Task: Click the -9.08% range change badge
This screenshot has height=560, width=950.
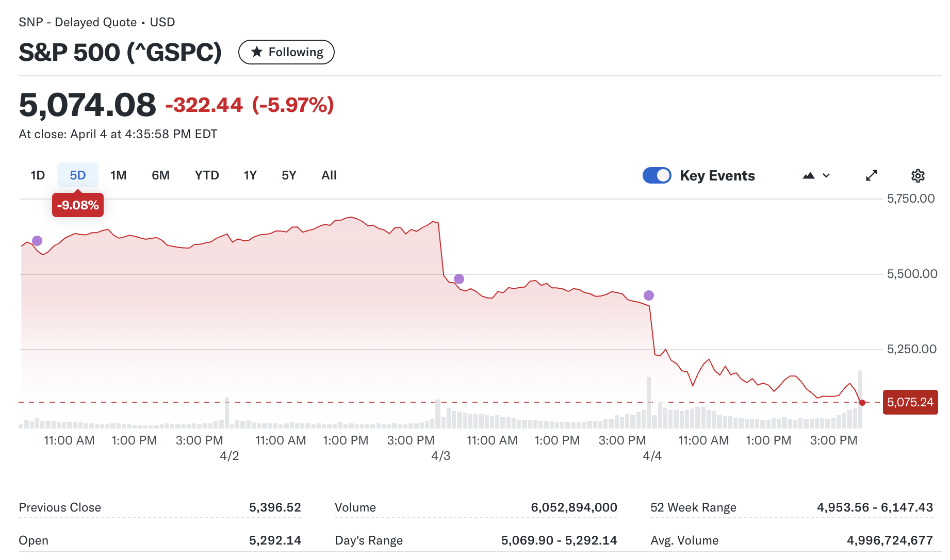Action: [78, 205]
